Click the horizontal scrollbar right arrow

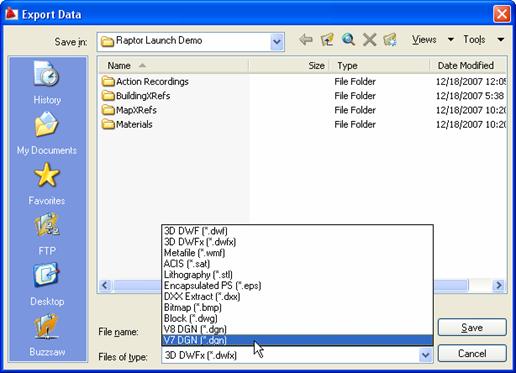point(499,285)
